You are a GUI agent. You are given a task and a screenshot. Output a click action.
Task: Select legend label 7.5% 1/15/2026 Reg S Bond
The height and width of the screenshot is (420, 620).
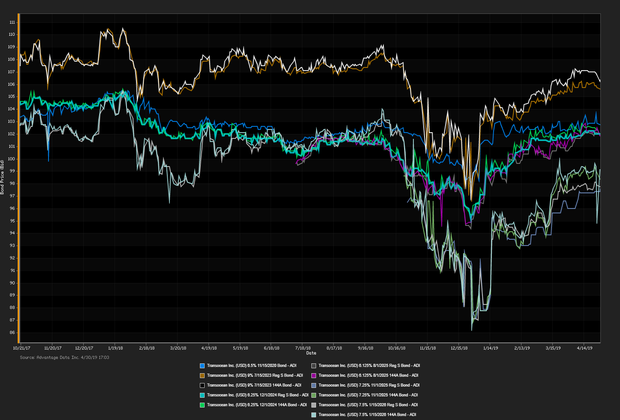[x=369, y=405]
